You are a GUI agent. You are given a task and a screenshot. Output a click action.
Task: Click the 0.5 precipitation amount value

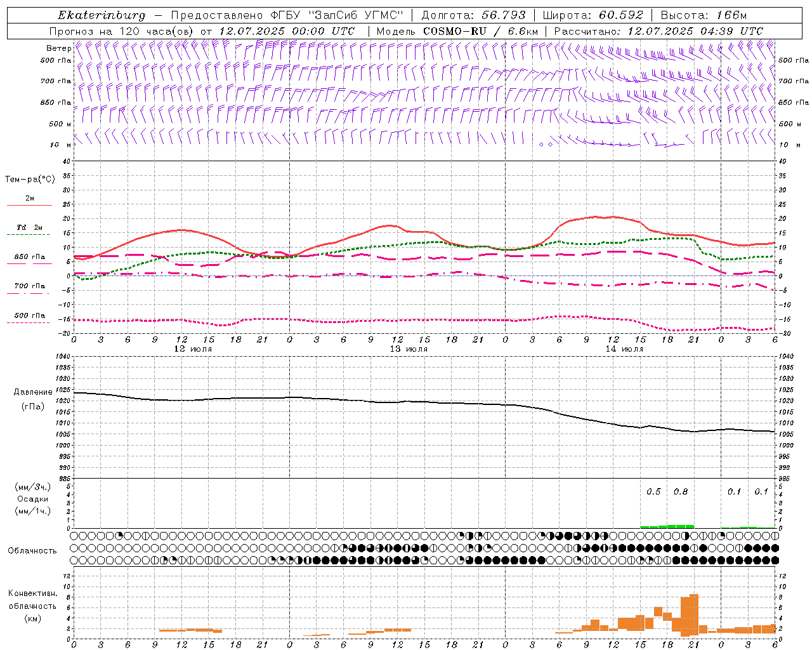click(653, 492)
